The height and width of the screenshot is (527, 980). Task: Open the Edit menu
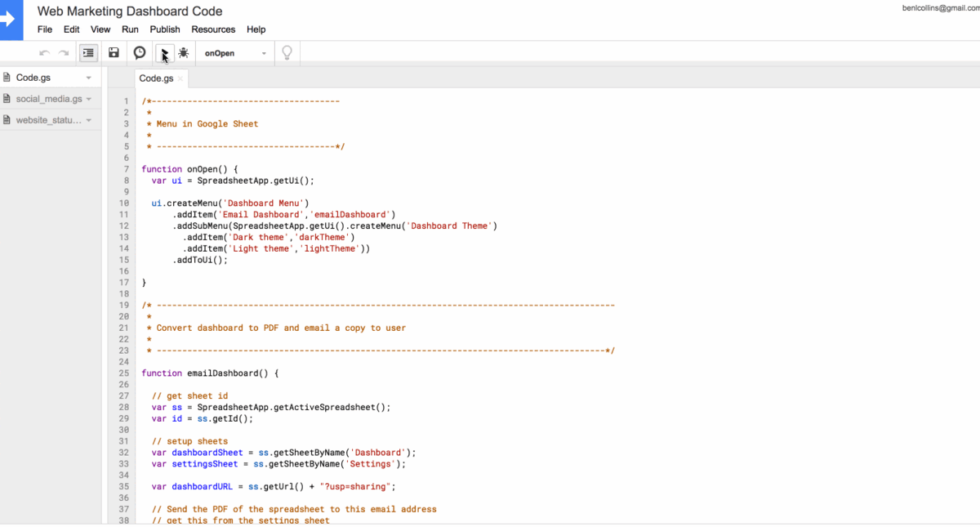(x=72, y=29)
